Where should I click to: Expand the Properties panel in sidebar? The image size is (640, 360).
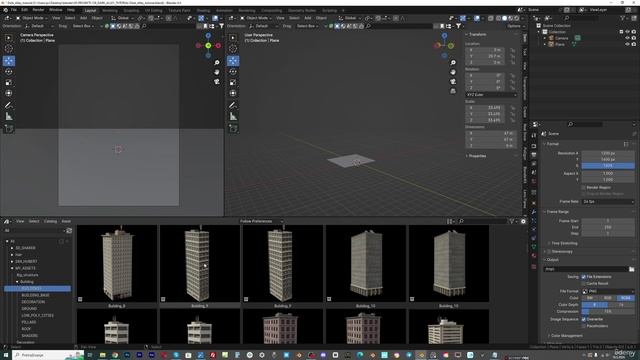click(478, 156)
